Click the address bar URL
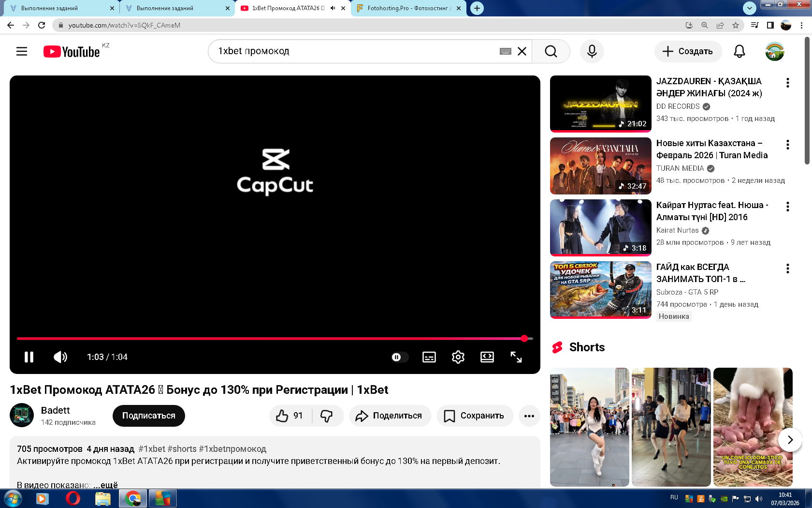Image resolution: width=812 pixels, height=508 pixels. 124,25
